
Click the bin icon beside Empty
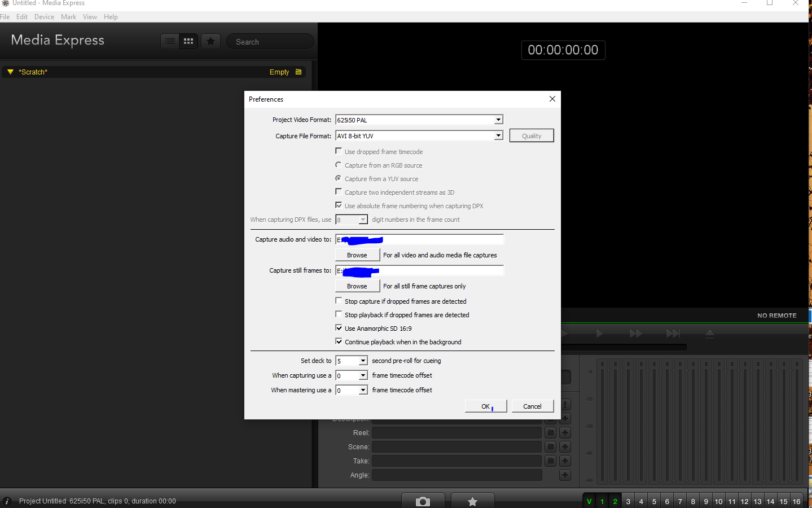(x=299, y=72)
